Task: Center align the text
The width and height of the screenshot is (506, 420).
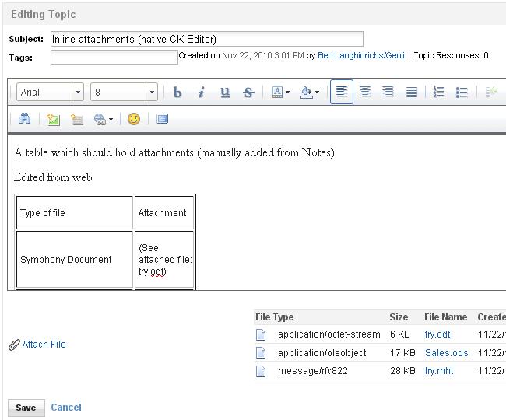Action: point(364,93)
